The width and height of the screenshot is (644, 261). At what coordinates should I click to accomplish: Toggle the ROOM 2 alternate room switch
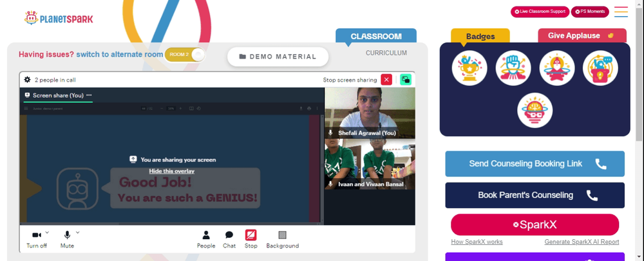pos(184,55)
